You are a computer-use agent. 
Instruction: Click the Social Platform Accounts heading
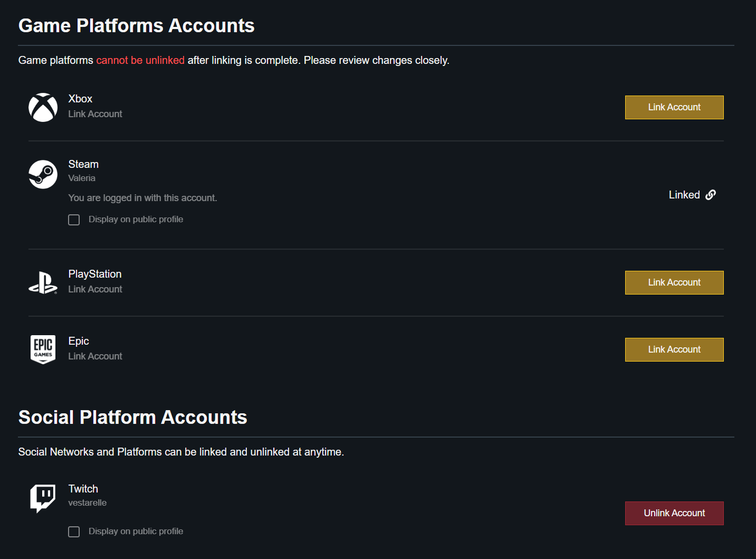click(132, 417)
